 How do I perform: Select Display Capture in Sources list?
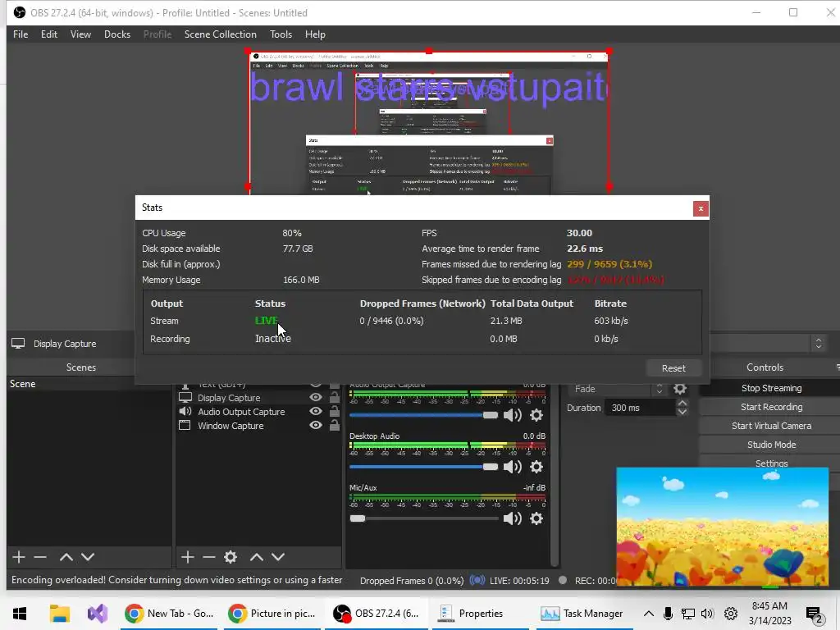coord(229,398)
